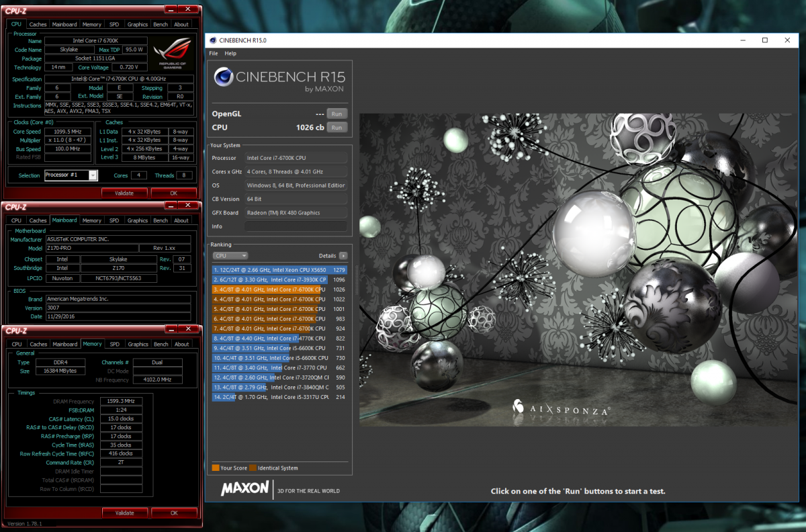Image resolution: width=806 pixels, height=532 pixels.
Task: Switch to CPU tab in the Motherboard CPU-Z window
Action: tap(16, 220)
